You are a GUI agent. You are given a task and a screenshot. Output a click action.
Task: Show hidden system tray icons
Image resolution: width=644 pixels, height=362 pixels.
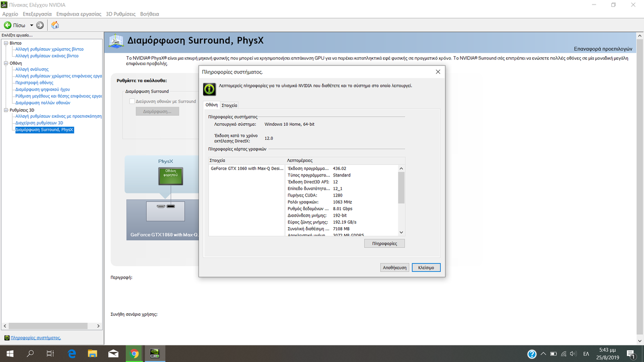tap(544, 354)
